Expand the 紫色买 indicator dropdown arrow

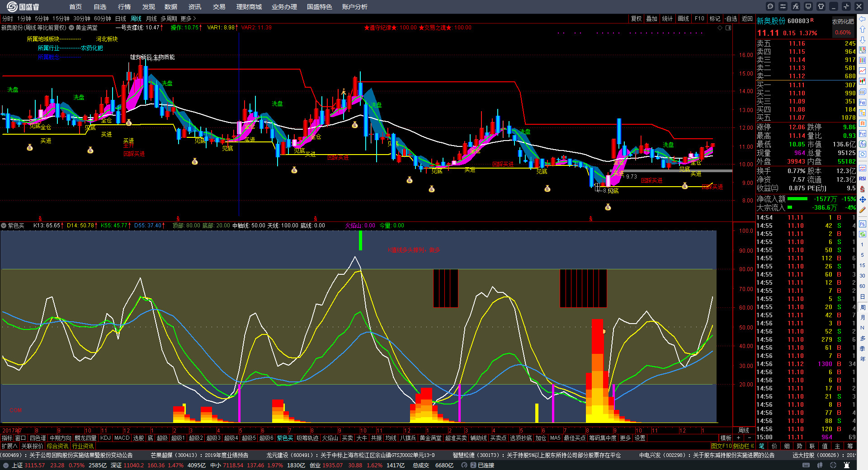point(4,226)
